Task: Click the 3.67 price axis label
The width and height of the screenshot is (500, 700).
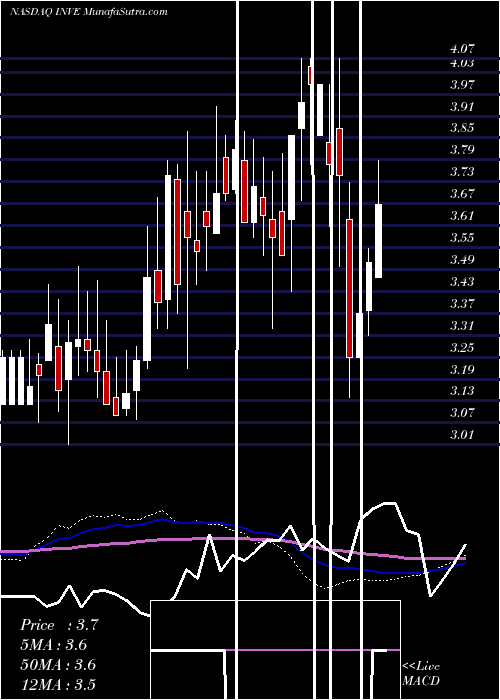Action: pos(463,194)
